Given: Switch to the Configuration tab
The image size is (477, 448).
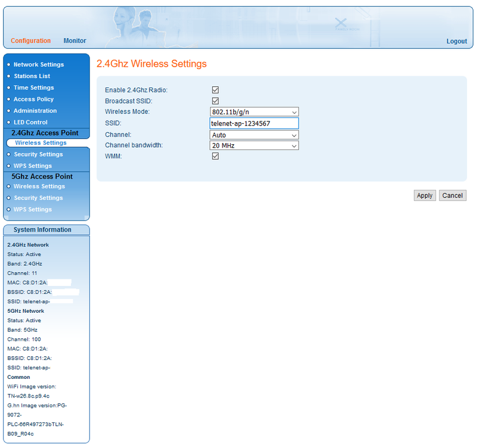Looking at the screenshot, I should click(30, 41).
